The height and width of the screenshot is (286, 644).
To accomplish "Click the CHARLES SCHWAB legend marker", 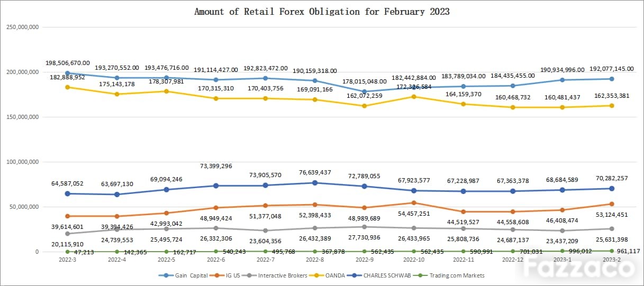I will pyautogui.click(x=358, y=275).
